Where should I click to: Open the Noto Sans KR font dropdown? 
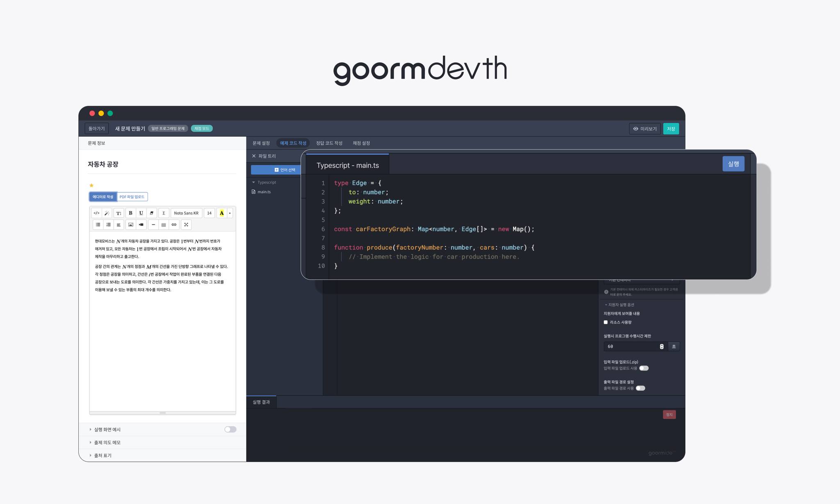[186, 213]
